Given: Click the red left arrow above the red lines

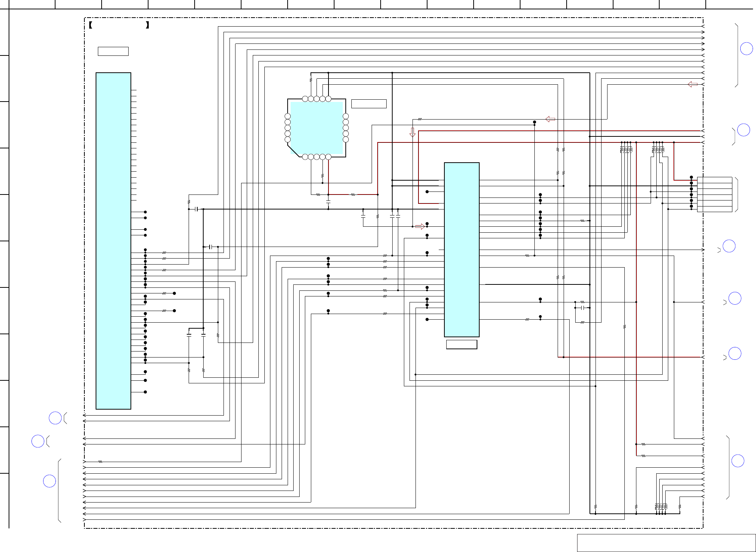Looking at the screenshot, I should click(x=550, y=119).
